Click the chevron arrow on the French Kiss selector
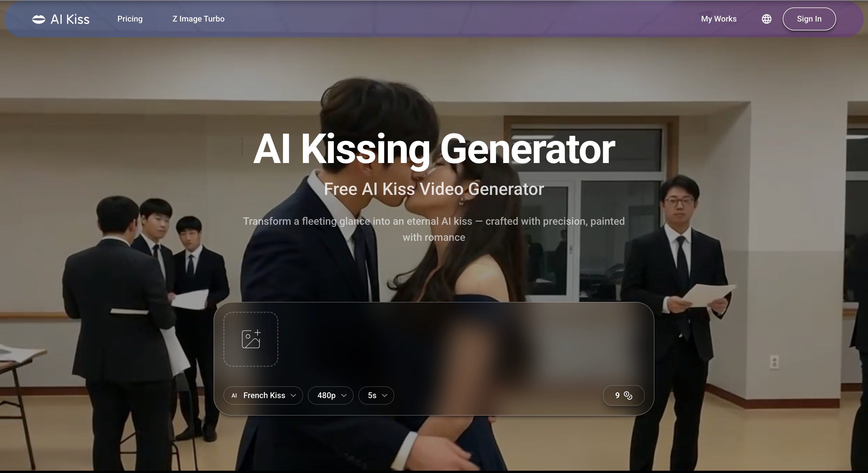 [293, 396]
